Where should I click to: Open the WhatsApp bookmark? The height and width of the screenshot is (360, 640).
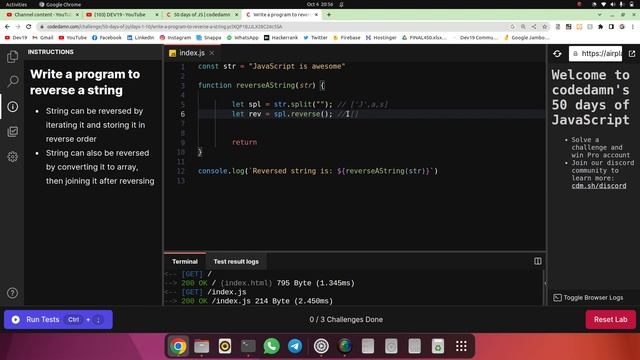[x=243, y=38]
